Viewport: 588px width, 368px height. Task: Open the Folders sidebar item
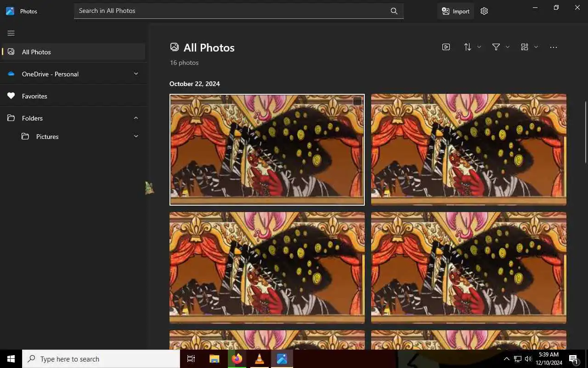click(73, 118)
